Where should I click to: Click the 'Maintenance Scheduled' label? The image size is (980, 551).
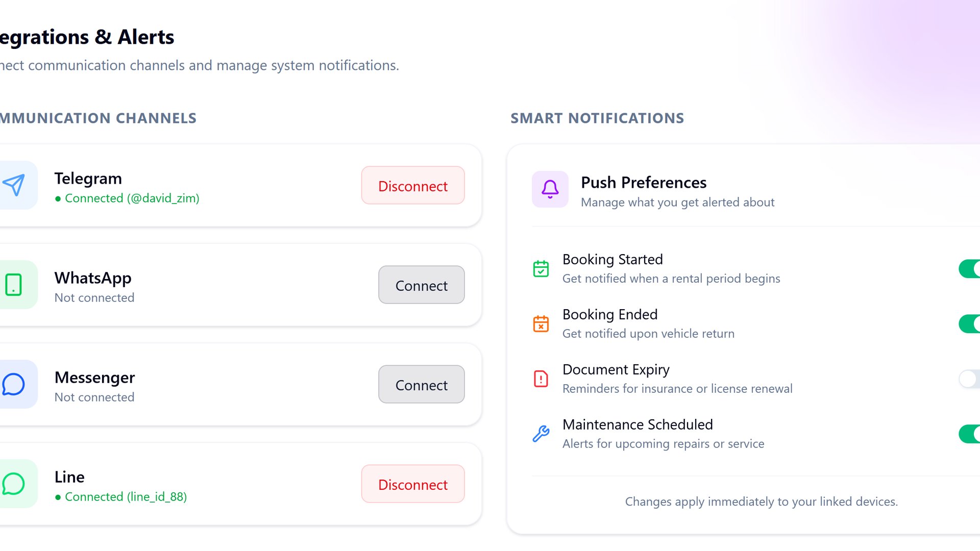coord(638,425)
